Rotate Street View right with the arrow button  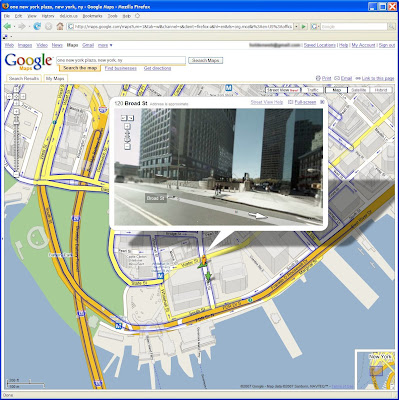131,117
